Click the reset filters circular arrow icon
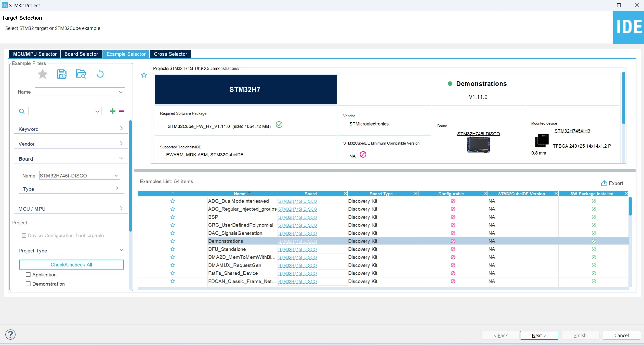The height and width of the screenshot is (345, 644). pyautogui.click(x=100, y=74)
